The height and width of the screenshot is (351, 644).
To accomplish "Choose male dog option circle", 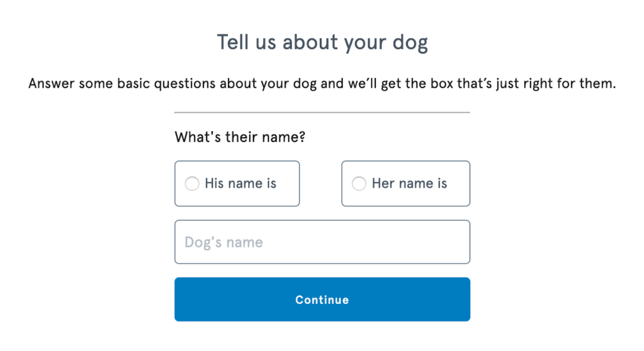I will 192,183.
